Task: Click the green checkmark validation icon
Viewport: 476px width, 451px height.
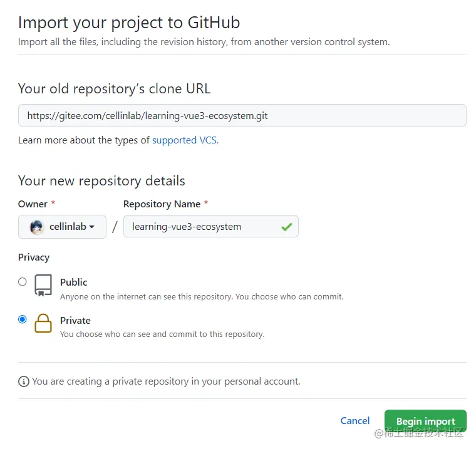Action: coord(286,227)
